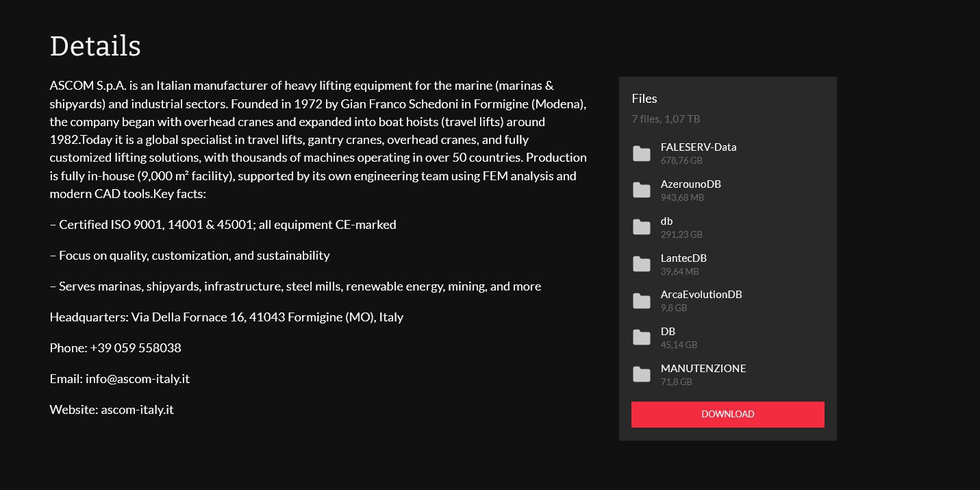The image size is (980, 490).
Task: Click the folder icon beside MANUTENZIONE
Action: [x=642, y=374]
